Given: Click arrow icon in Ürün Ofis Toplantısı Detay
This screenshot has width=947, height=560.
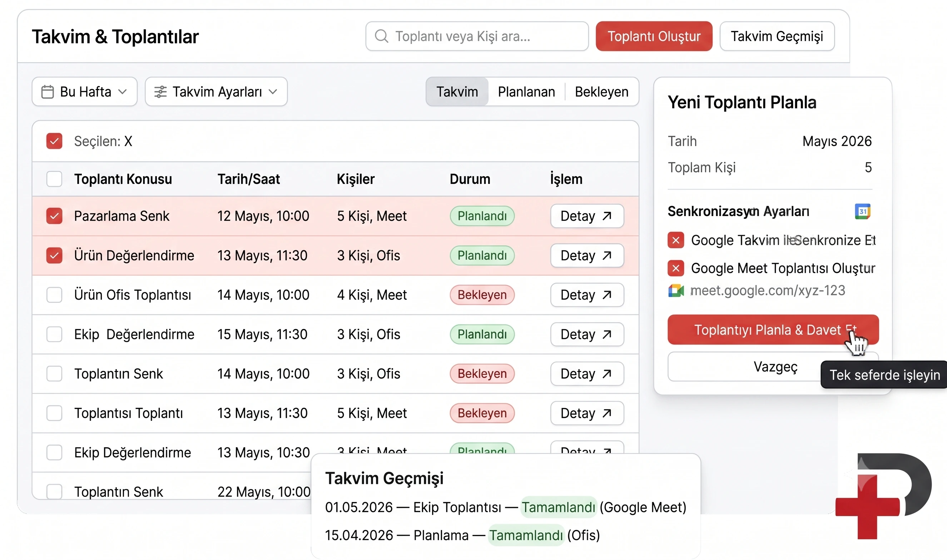Looking at the screenshot, I should point(607,295).
